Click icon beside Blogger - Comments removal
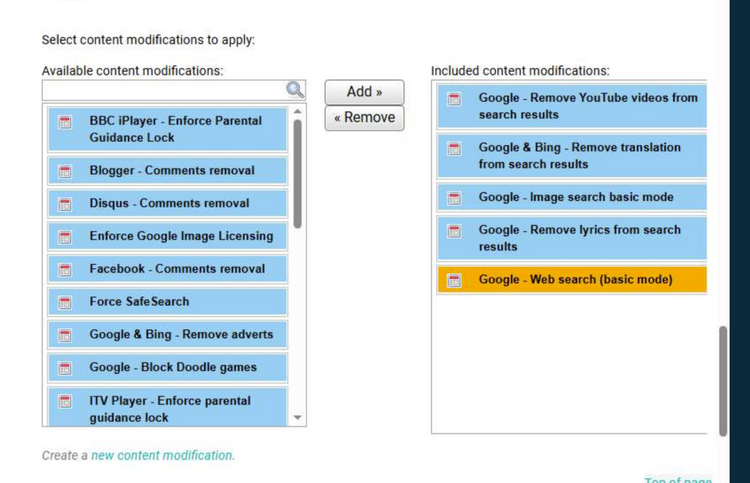The image size is (750, 483). coord(65,171)
